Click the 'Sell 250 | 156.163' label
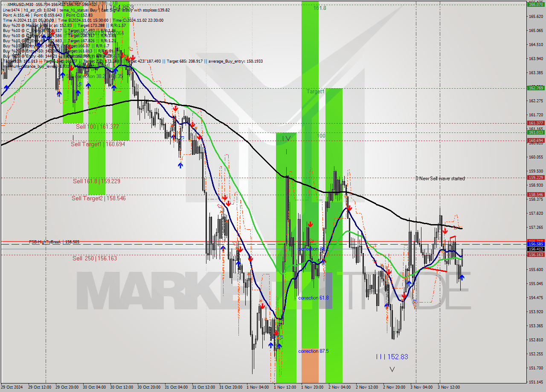Viewport: 546px width, 392px height. point(94,258)
